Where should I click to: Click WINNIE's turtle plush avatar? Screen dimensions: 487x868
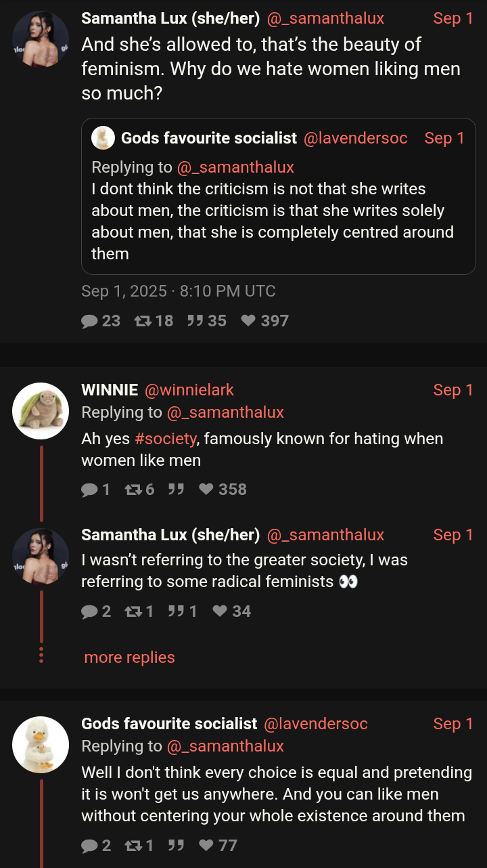click(x=41, y=411)
